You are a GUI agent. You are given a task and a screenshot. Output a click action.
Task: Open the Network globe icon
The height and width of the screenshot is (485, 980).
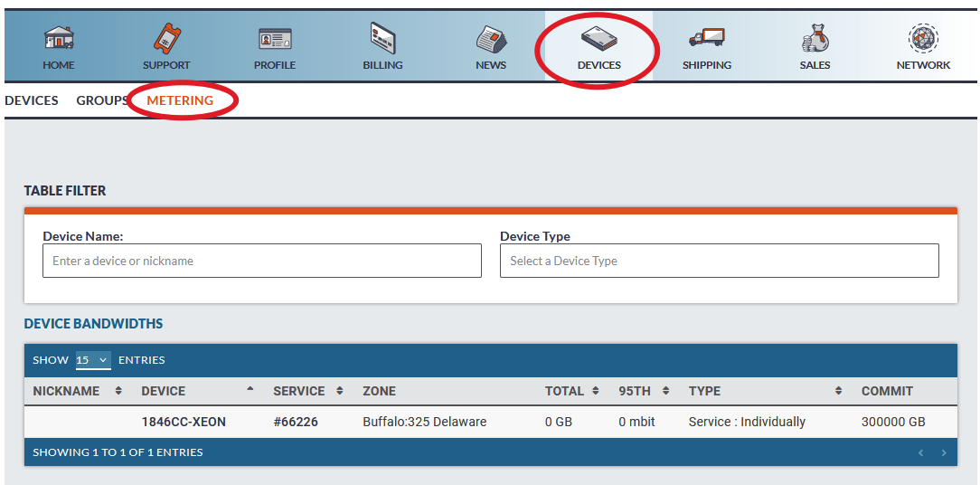tap(923, 39)
